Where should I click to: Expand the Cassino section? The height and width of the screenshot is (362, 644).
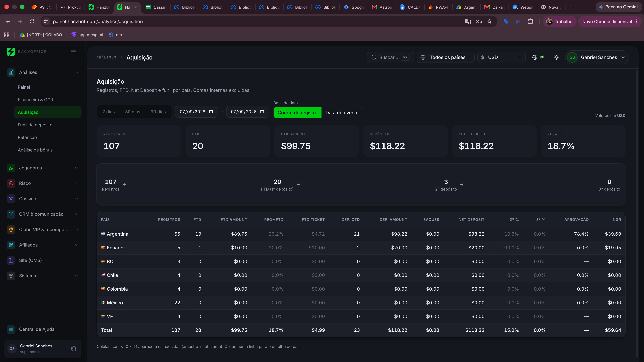[76, 199]
